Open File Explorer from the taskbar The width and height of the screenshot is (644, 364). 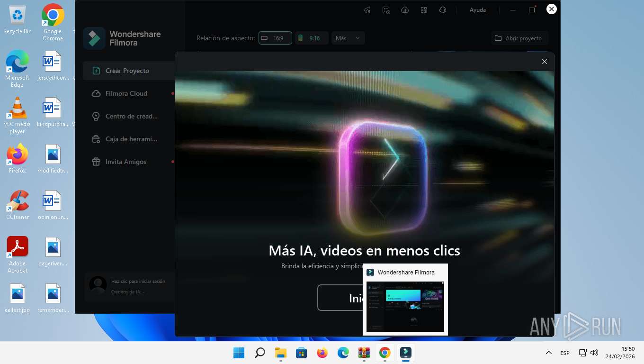click(281, 353)
